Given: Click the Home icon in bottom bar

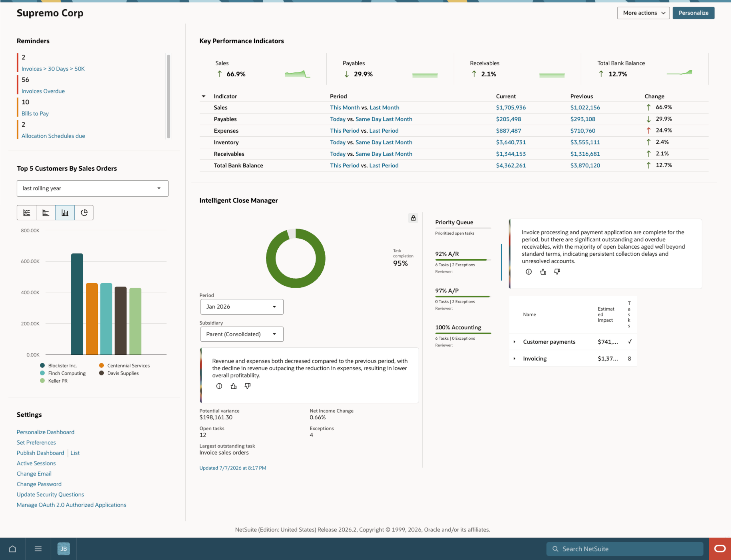Looking at the screenshot, I should tap(13, 549).
